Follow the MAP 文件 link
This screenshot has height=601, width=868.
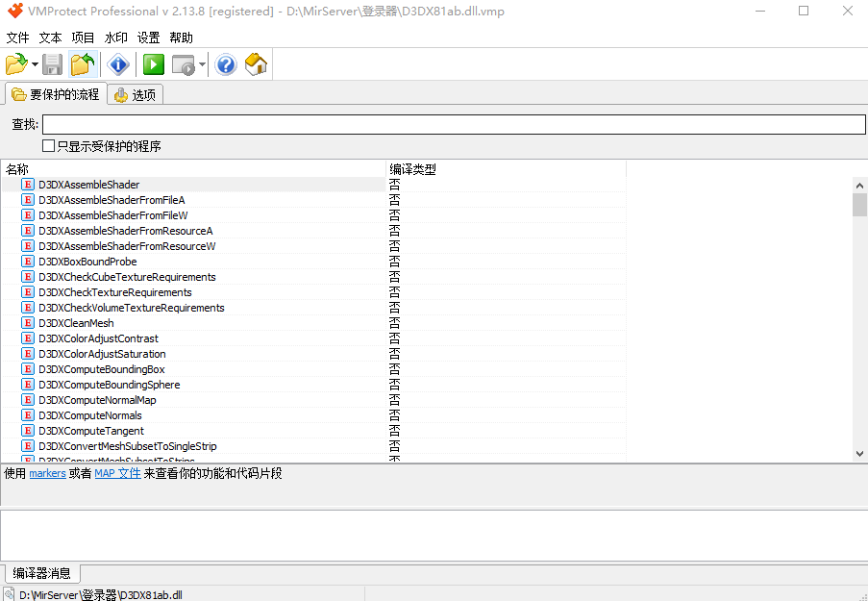tap(117, 473)
